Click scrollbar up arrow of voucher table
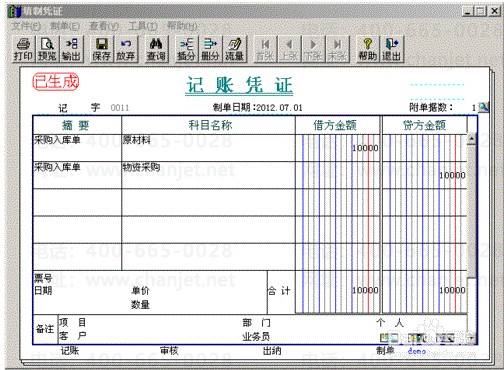Screen dimensions: 504x370 click(472, 139)
